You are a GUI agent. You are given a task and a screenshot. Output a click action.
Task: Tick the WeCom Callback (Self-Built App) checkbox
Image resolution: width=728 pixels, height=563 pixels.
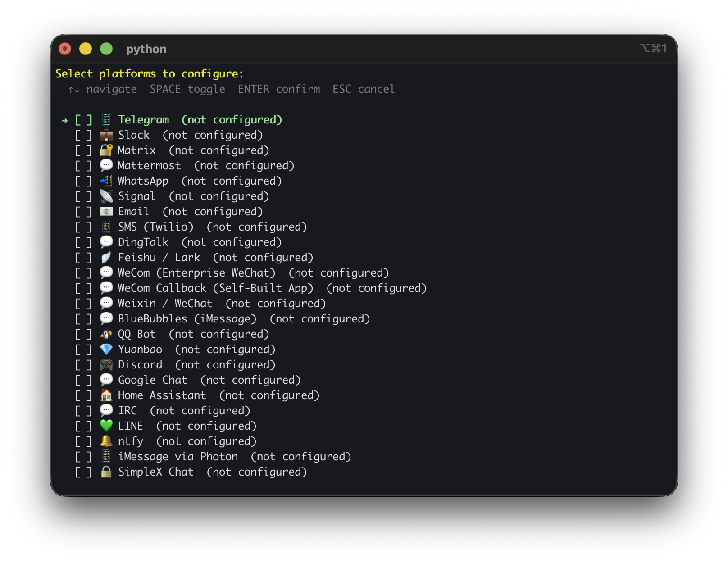tap(83, 288)
